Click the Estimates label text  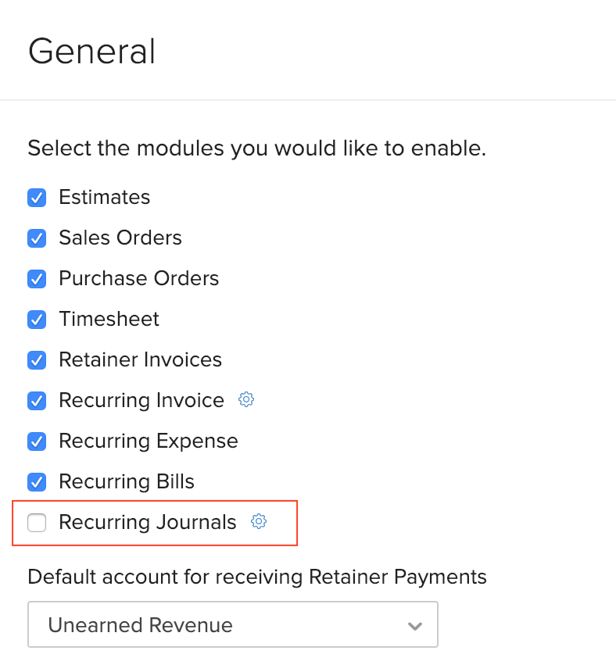point(104,197)
